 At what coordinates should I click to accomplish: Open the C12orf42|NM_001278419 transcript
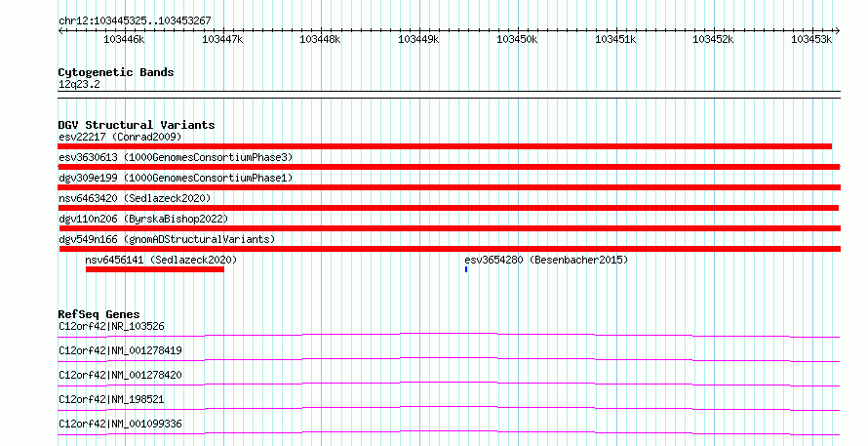(x=120, y=350)
